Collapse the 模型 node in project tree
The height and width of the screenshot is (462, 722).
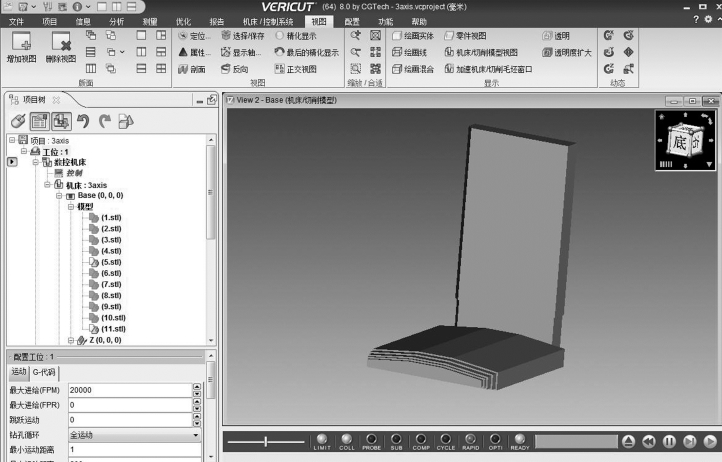[x=72, y=207]
